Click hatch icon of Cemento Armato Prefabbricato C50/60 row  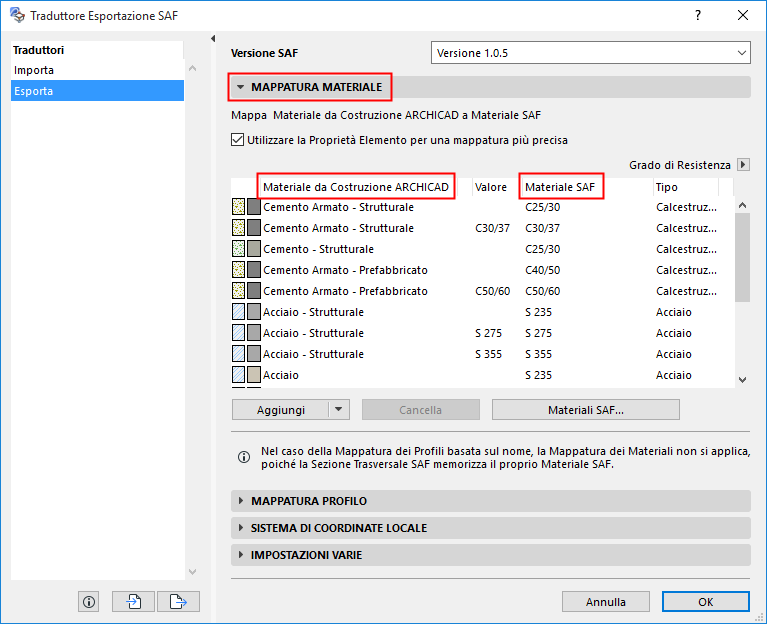(x=238, y=291)
